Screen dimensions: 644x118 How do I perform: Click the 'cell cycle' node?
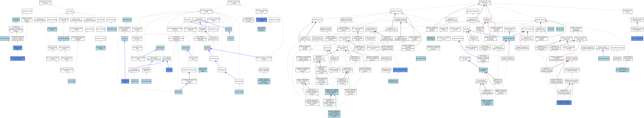point(551,29)
